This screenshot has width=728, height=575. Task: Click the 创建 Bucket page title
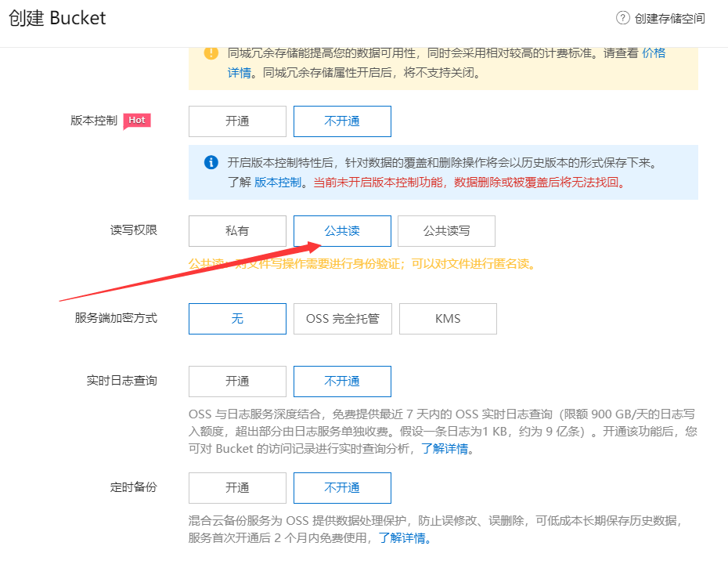pos(58,18)
